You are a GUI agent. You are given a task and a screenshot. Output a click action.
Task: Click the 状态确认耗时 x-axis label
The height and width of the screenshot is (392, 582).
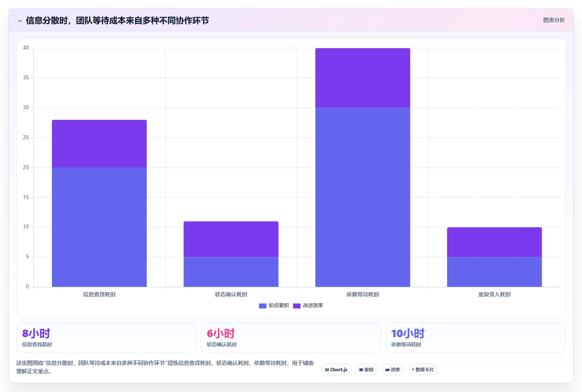coord(231,294)
